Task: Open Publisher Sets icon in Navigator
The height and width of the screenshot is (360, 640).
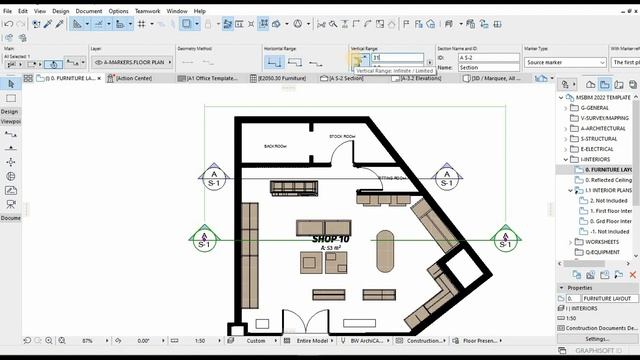Action: click(x=633, y=84)
